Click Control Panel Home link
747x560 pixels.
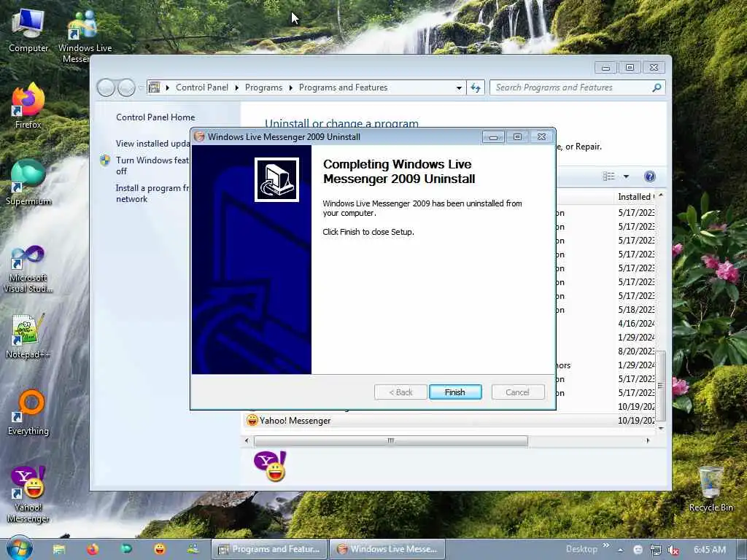(x=155, y=117)
